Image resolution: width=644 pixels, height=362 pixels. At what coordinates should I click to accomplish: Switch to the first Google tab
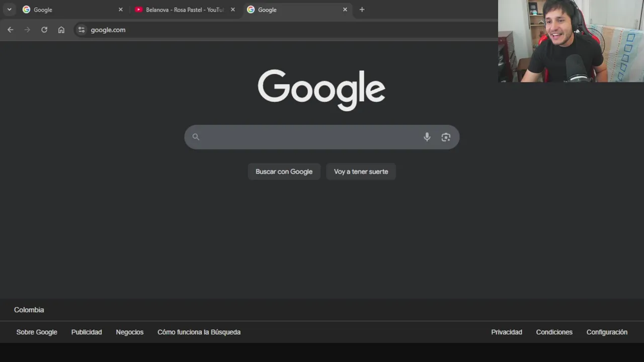pos(72,10)
